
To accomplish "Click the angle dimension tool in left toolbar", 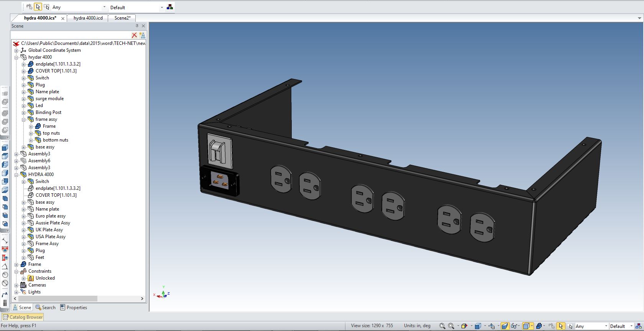I will pos(5,266).
